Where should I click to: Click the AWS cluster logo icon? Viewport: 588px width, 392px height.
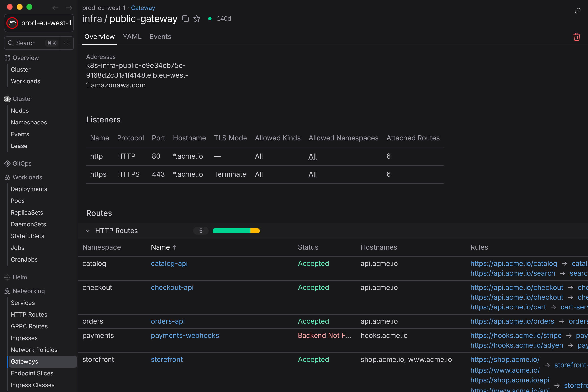tap(12, 23)
